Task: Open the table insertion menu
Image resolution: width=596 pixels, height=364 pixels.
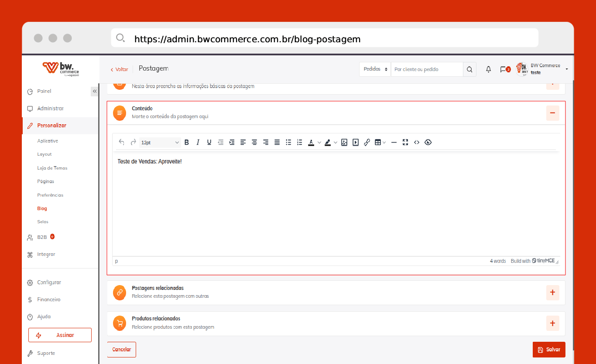Action: point(380,142)
